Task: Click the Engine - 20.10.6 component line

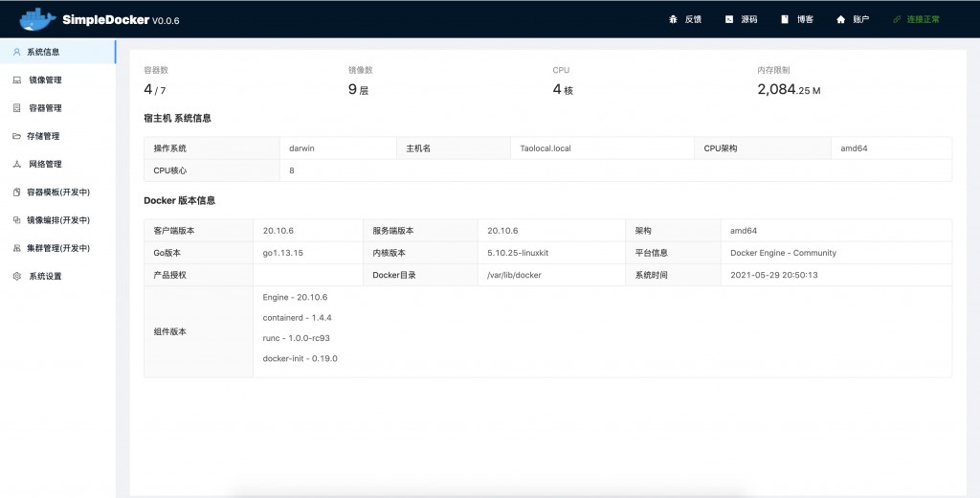Action: pyautogui.click(x=295, y=297)
